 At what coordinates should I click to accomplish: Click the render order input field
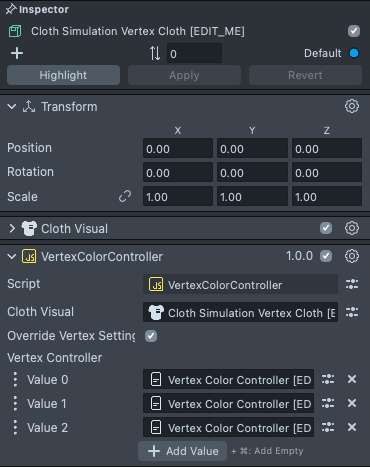194,53
